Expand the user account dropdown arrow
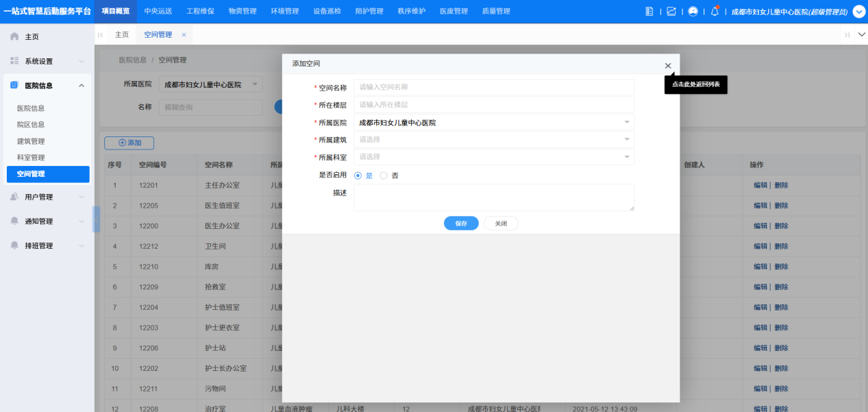Screen dimensions: 868x412 (859, 12)
